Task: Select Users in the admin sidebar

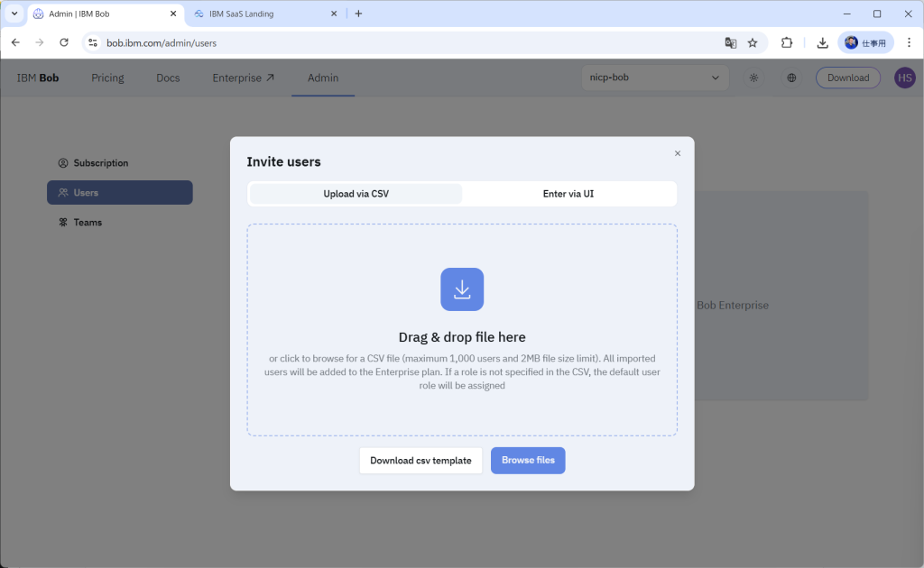Action: pyautogui.click(x=120, y=192)
